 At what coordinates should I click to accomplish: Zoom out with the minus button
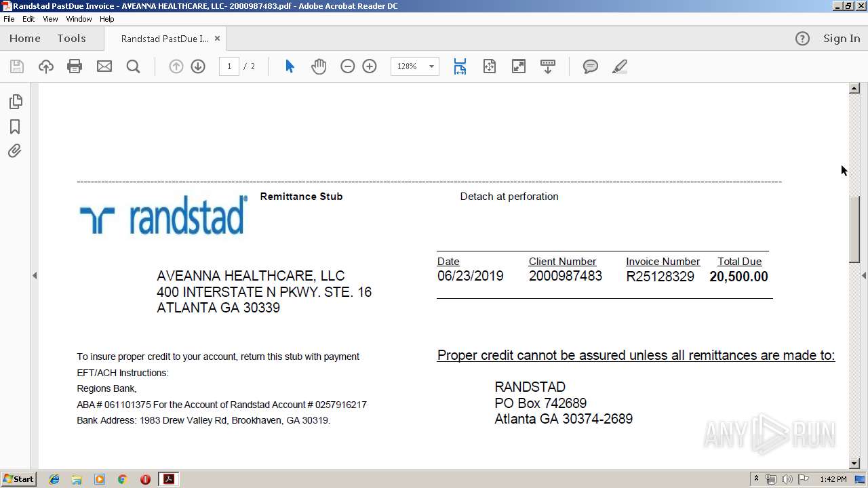[x=348, y=66]
